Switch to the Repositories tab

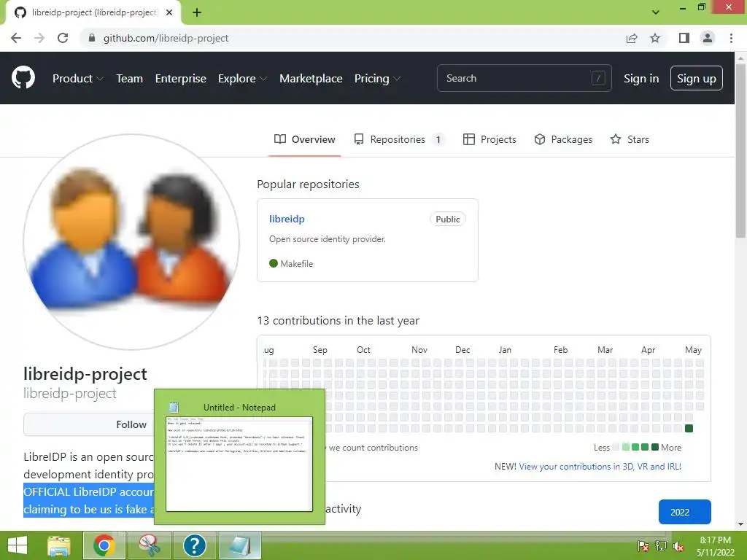click(x=399, y=139)
